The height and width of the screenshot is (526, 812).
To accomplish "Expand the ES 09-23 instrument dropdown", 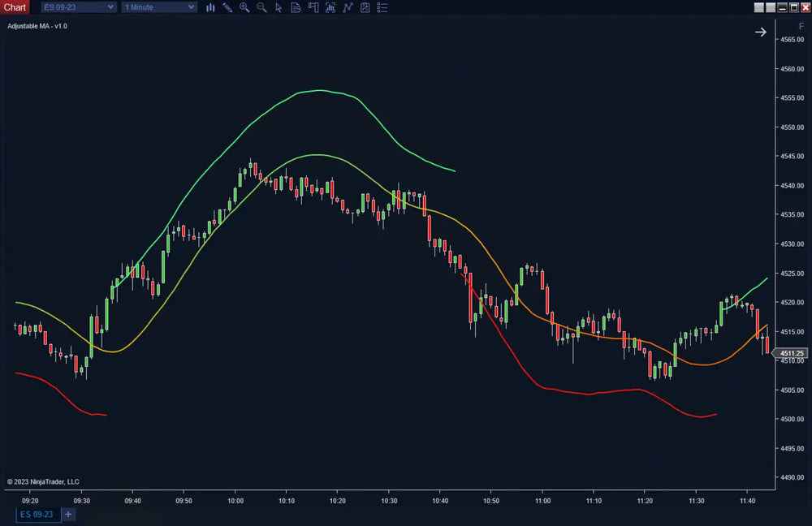I will tap(78, 7).
